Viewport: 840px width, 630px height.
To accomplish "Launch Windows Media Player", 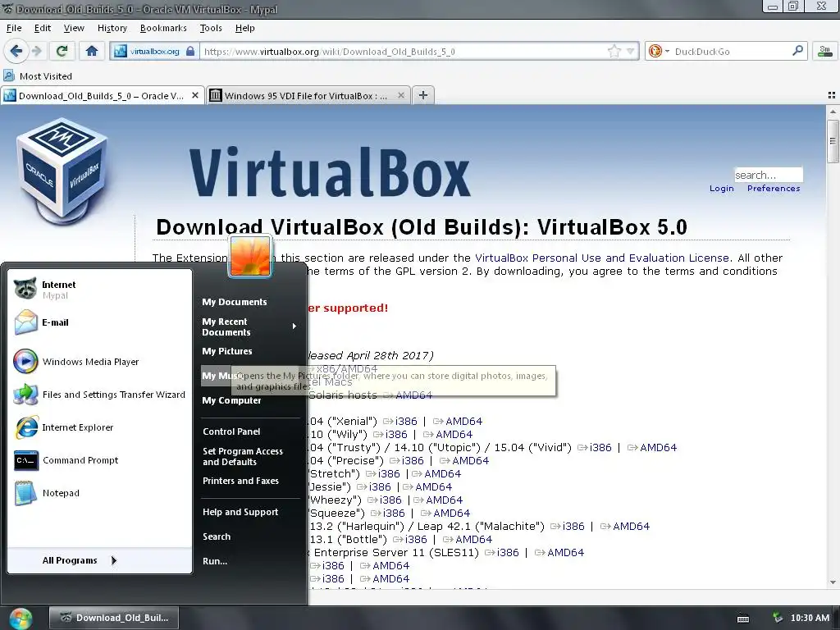I will (x=100, y=362).
